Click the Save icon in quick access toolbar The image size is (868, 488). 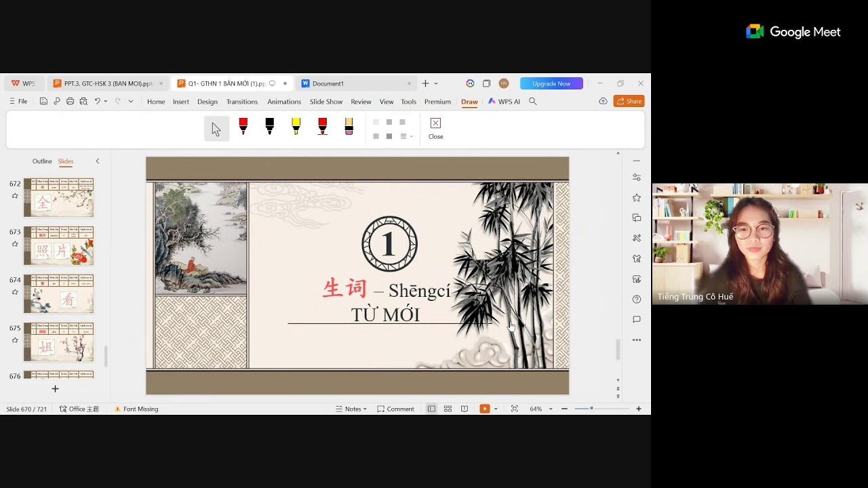[43, 102]
